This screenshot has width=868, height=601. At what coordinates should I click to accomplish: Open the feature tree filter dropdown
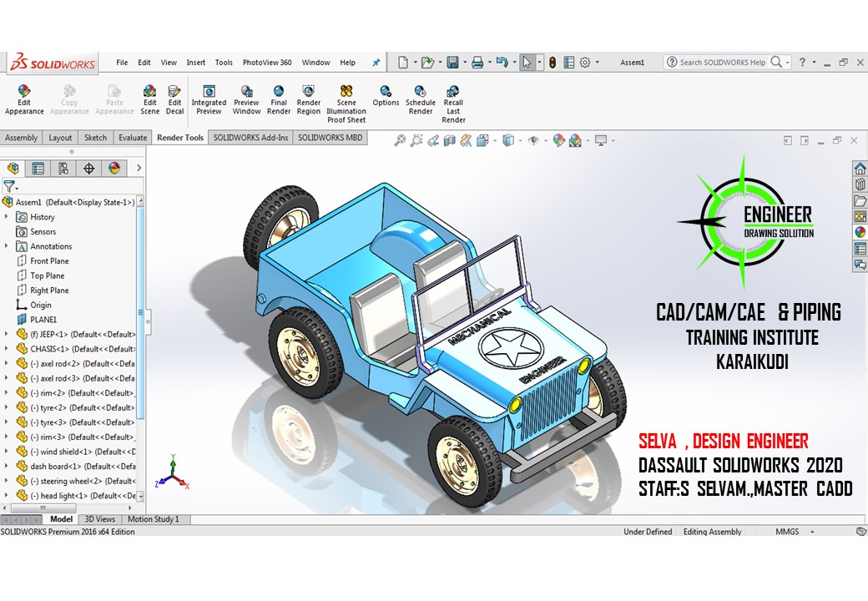pyautogui.click(x=11, y=186)
